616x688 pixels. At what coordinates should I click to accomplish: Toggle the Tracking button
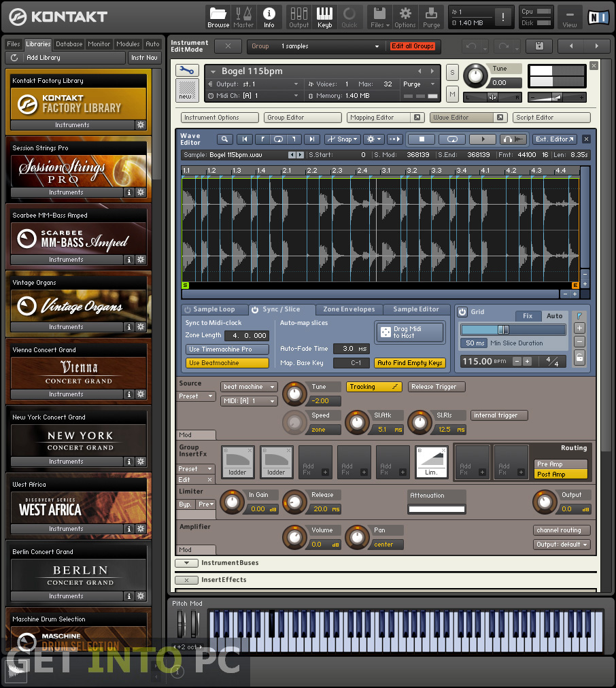(374, 387)
